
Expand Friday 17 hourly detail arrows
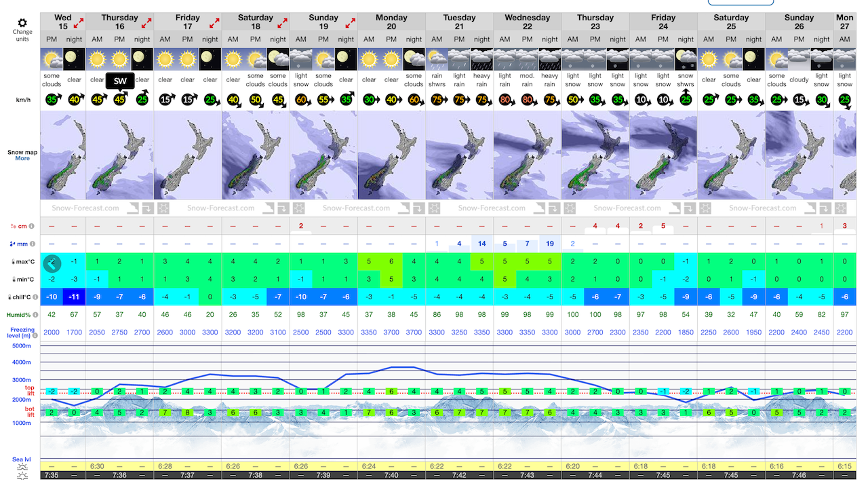(x=214, y=23)
